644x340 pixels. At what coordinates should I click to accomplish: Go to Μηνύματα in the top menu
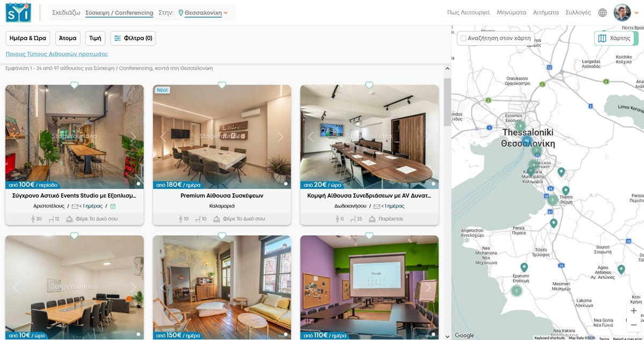511,12
